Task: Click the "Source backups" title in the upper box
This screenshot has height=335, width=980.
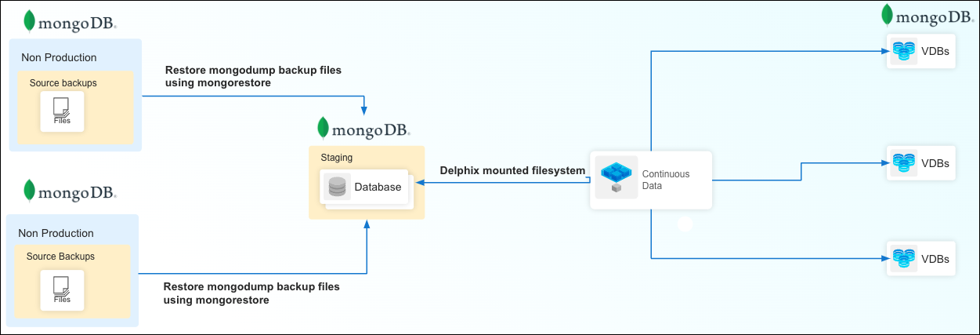Action: [x=63, y=82]
